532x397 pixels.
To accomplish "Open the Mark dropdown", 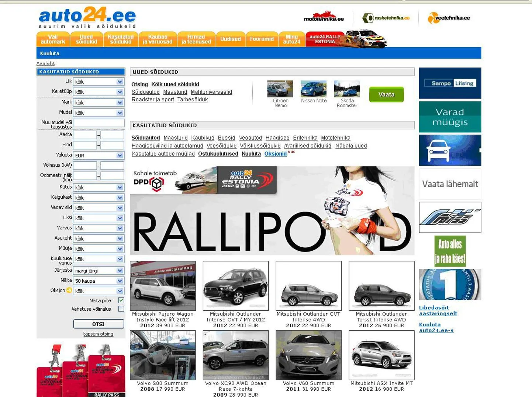I will (99, 102).
